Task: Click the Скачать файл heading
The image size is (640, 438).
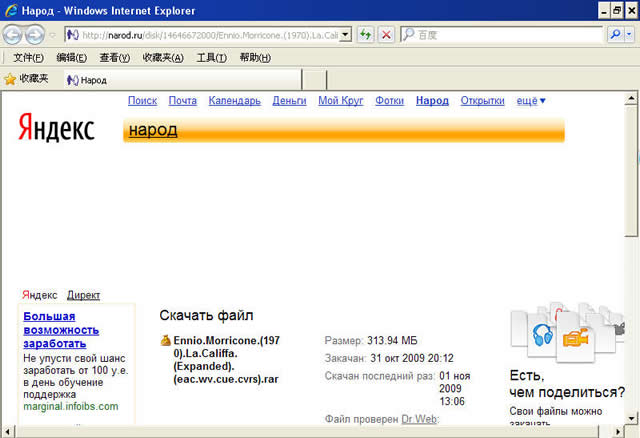Action: click(206, 316)
